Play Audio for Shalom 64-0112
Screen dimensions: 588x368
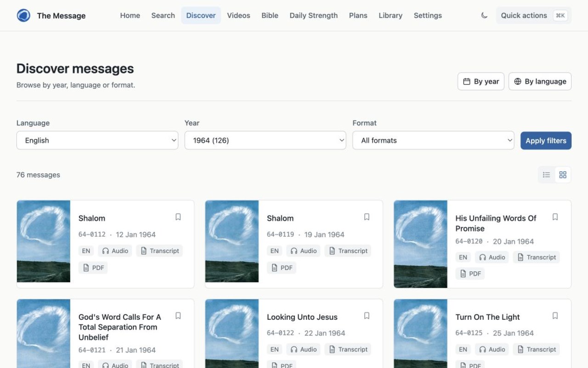pos(115,251)
